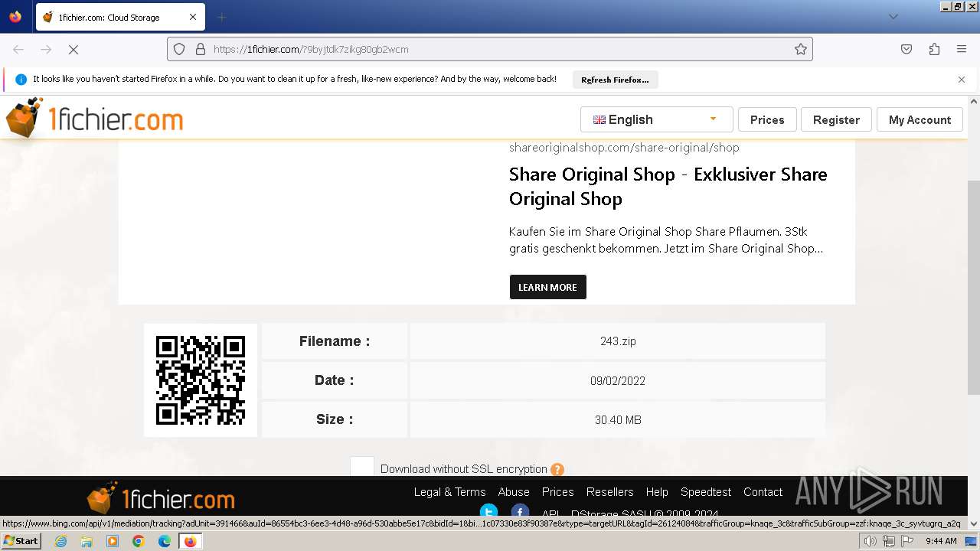Select the size value 30.40 MB
The height and width of the screenshot is (551, 980).
click(x=618, y=420)
